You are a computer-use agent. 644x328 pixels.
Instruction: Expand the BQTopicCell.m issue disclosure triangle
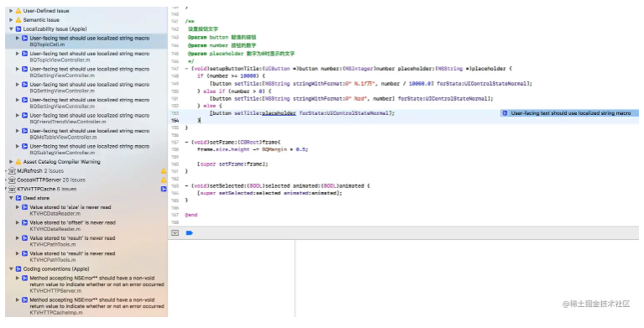18,39
